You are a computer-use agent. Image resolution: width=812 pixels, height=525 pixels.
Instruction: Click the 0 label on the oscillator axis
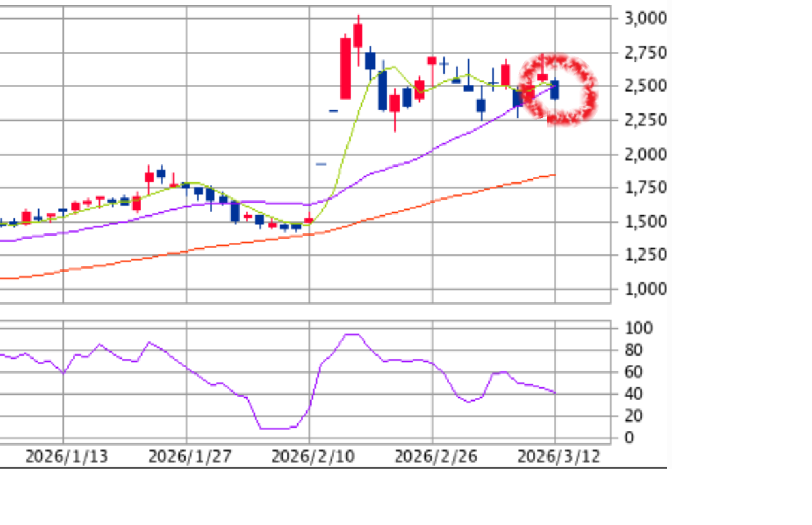tap(629, 438)
